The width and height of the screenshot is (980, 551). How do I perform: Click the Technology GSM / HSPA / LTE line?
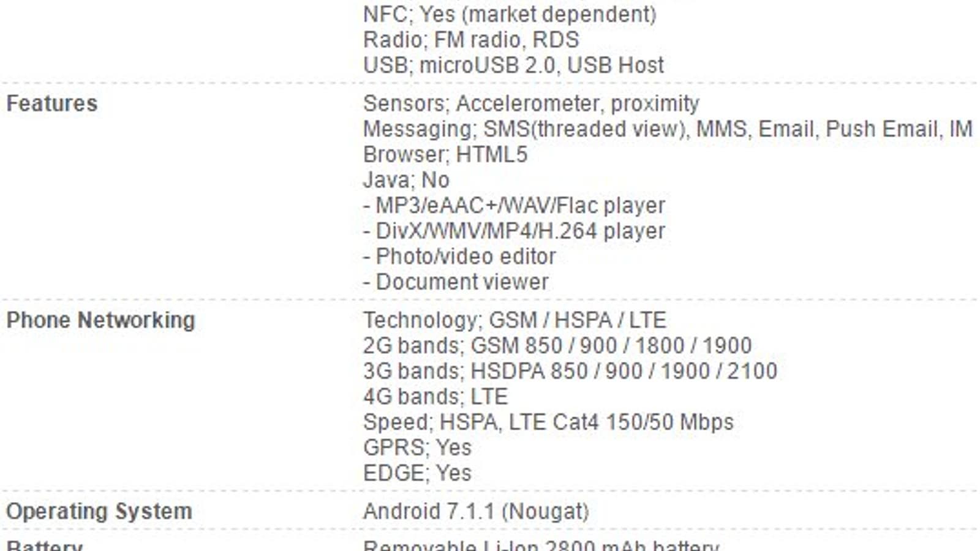[x=514, y=320]
